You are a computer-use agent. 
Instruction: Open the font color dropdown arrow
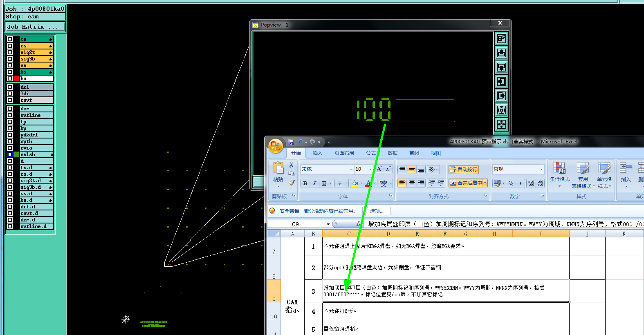pyautogui.click(x=375, y=183)
